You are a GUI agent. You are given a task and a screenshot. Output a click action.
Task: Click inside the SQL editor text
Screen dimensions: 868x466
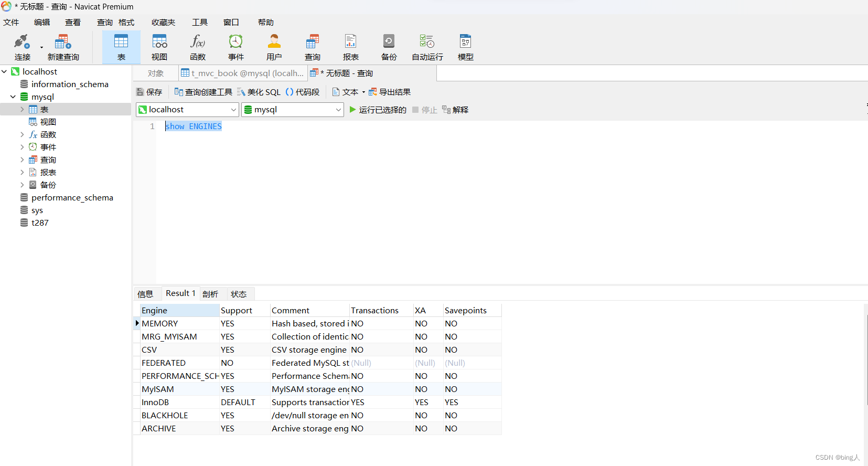[194, 126]
